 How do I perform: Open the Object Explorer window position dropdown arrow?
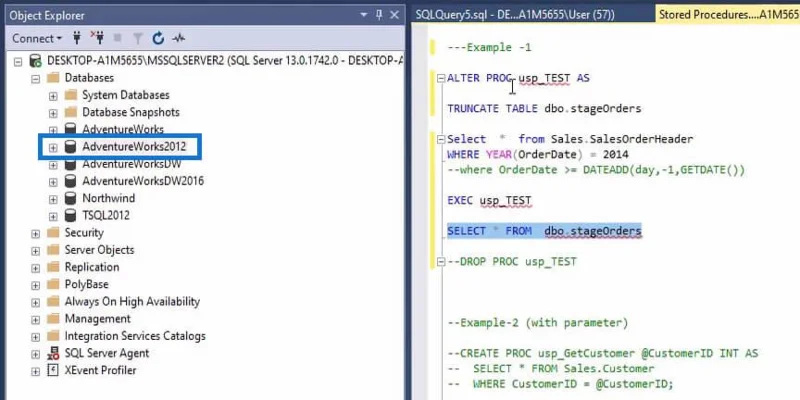pyautogui.click(x=364, y=15)
